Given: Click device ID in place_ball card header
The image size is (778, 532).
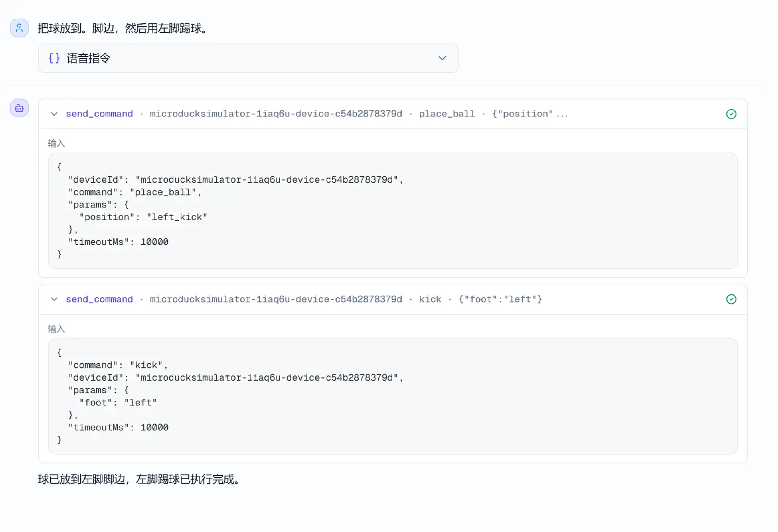Looking at the screenshot, I should 276,114.
